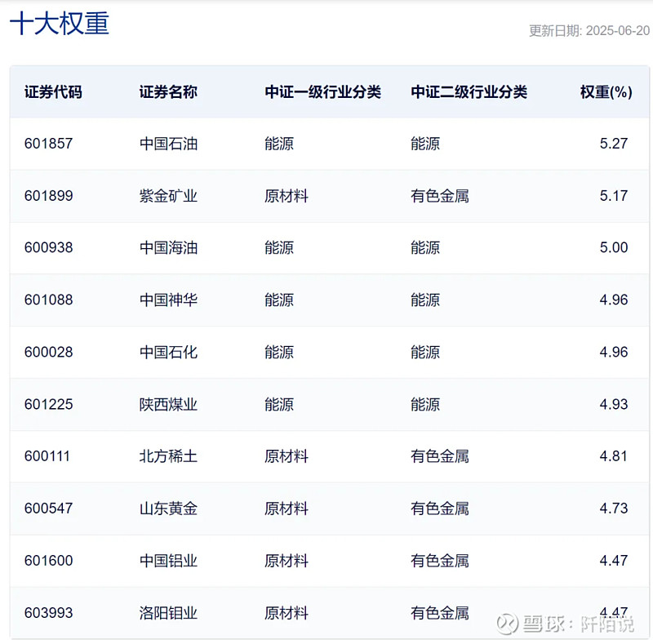Screen dimensions: 653x644
Task: Select the stock name 中国海油
Action: pyautogui.click(x=168, y=248)
